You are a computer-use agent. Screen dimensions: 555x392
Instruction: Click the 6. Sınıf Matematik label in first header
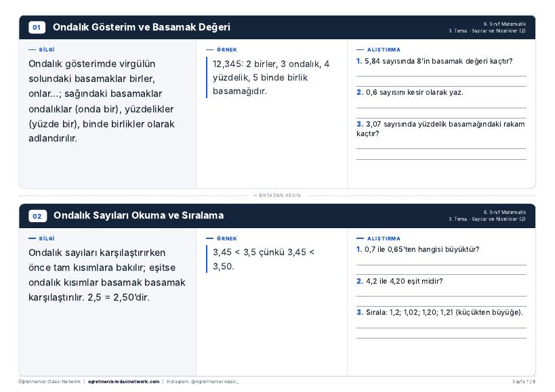504,24
